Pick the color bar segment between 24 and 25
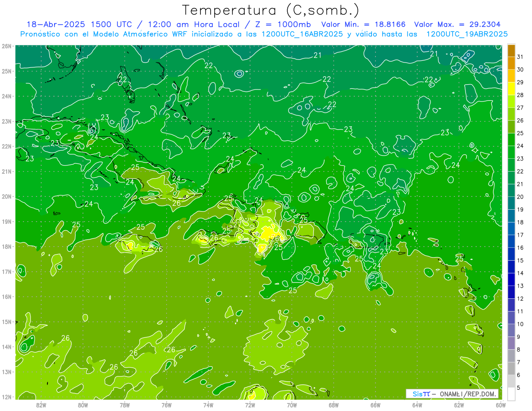 click(x=511, y=139)
